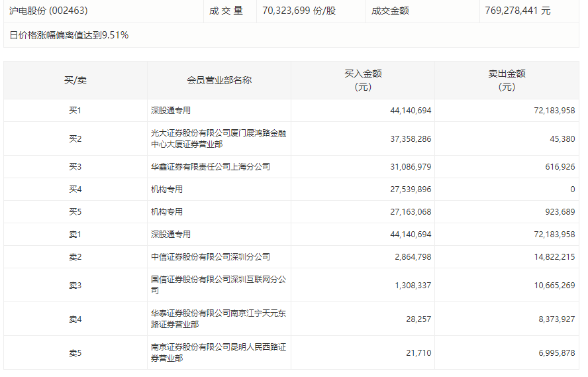Select the 买4 row label

coord(75,189)
